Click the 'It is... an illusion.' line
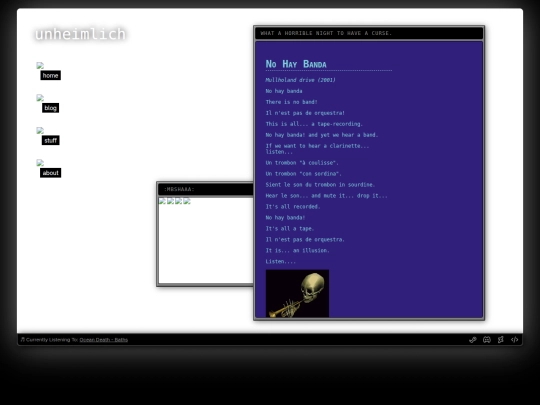 coord(297,250)
